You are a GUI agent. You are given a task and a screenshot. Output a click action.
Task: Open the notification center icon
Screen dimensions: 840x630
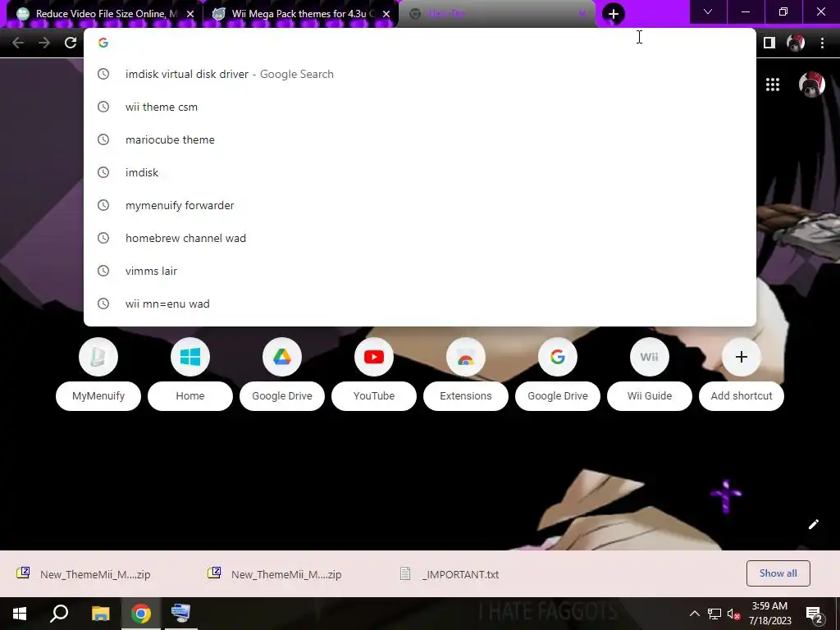(815, 614)
